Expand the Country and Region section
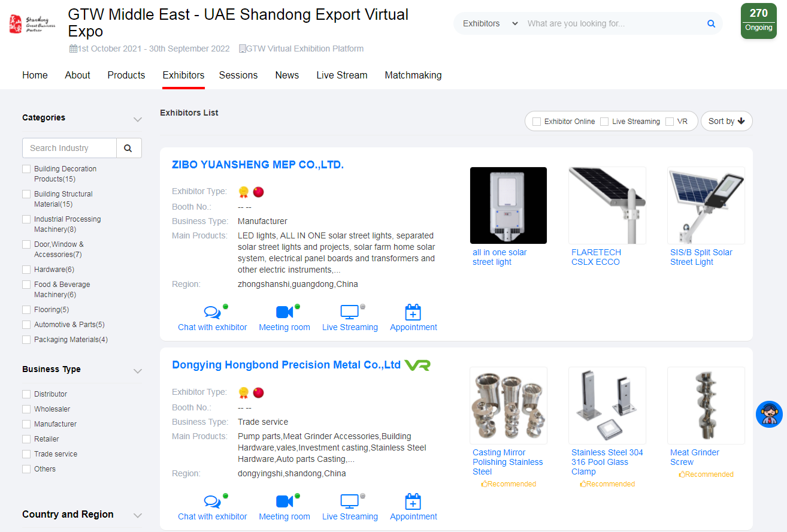787x532 pixels. tap(138, 516)
